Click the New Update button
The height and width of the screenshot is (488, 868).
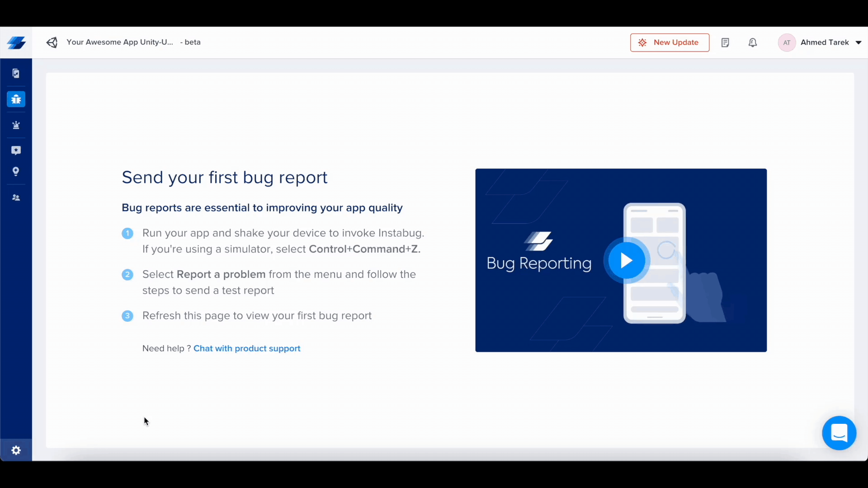point(670,42)
